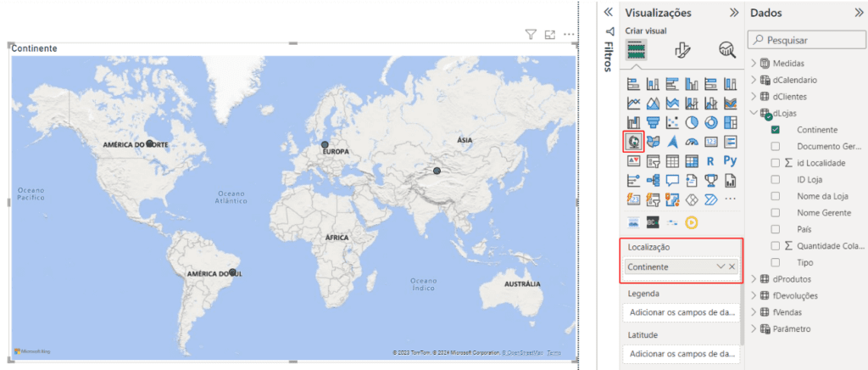Choose the Card visual
Screen dimensions: 868x370
(711, 142)
